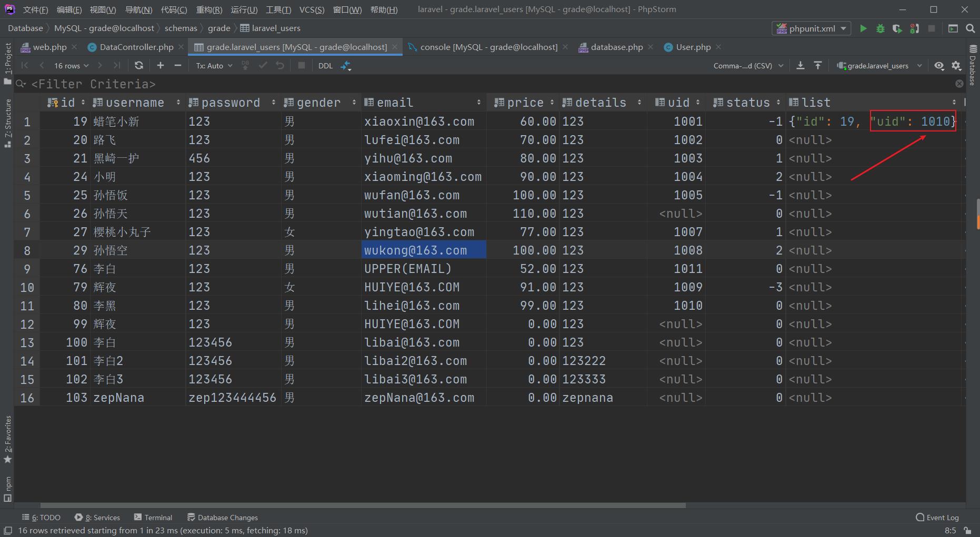The height and width of the screenshot is (537, 980).
Task: Select the wukong@163.com email cell
Action: coord(424,250)
